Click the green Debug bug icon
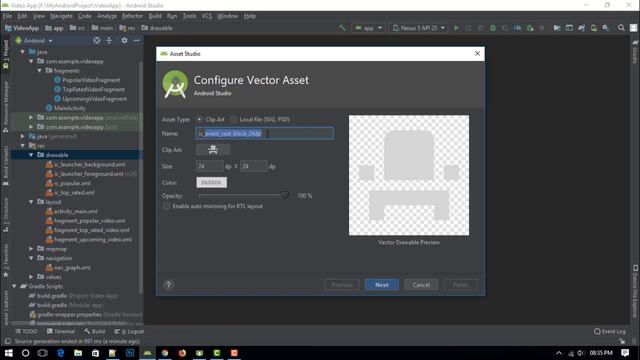 (493, 28)
